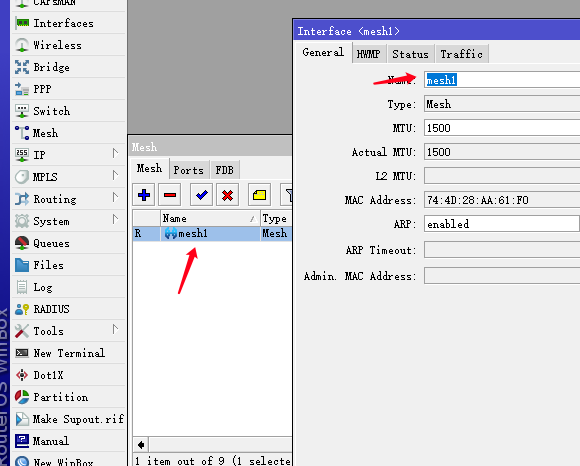This screenshot has height=466, width=580.
Task: Select the mesh1 row in list
Action: click(x=212, y=234)
